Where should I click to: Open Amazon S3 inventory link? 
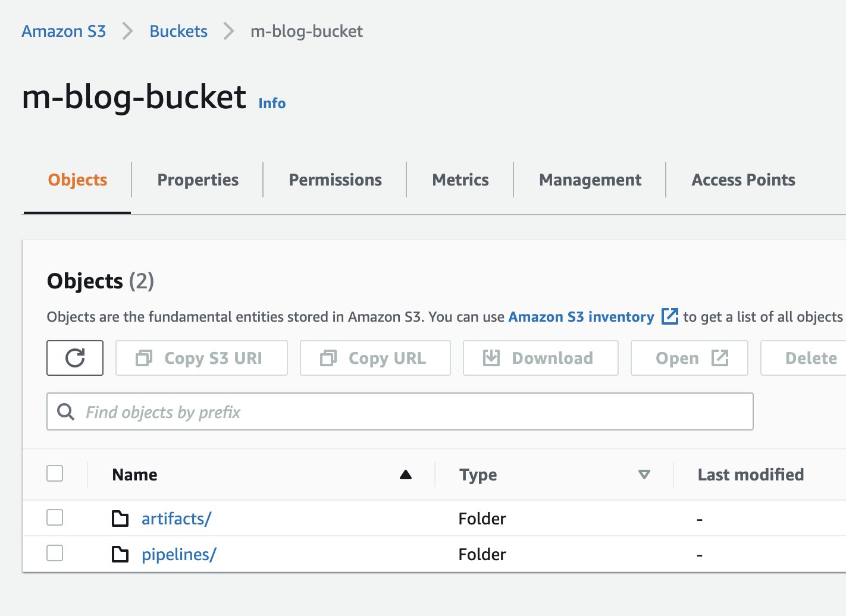point(581,317)
